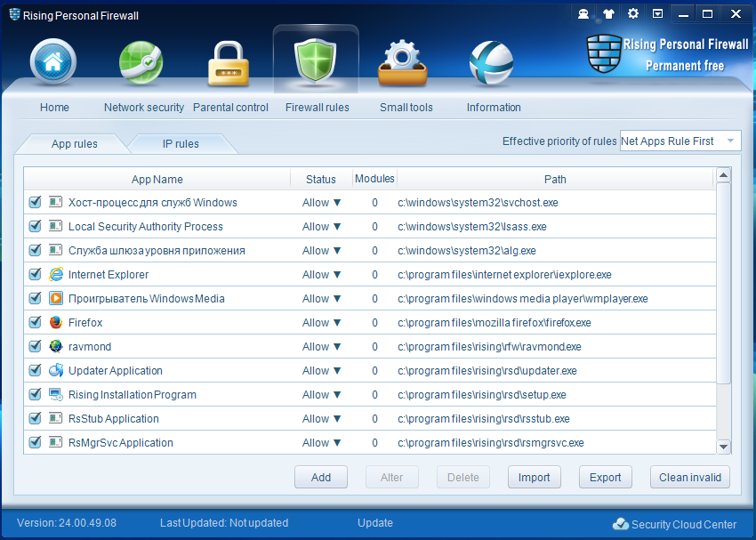Open Small tools gear toolbox icon
This screenshot has width=756, height=540.
pos(403,63)
